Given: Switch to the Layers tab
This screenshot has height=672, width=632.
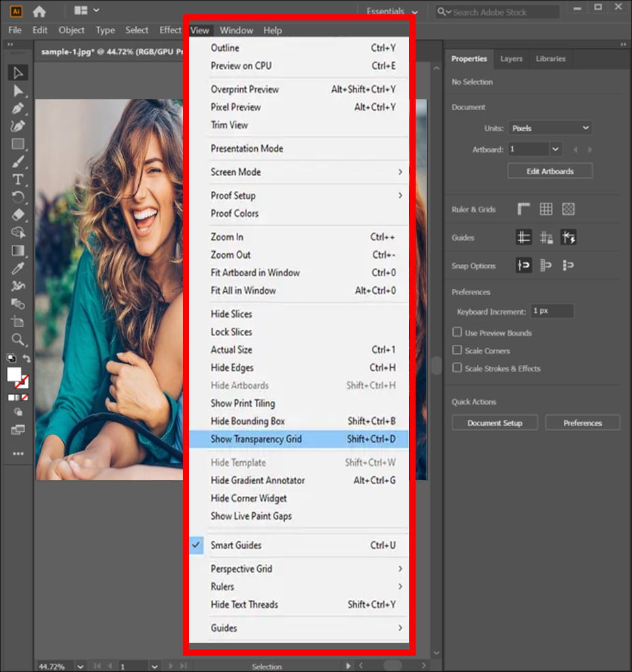Looking at the screenshot, I should (511, 58).
